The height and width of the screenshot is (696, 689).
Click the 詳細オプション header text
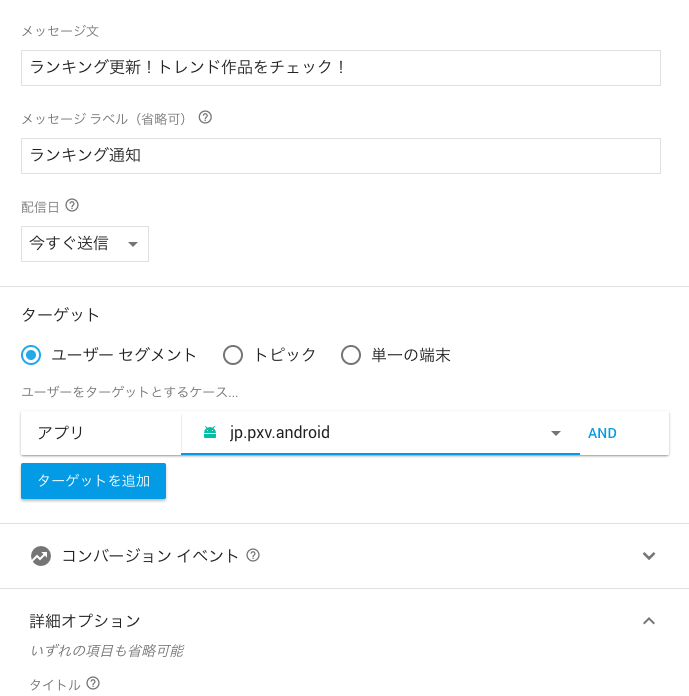click(85, 621)
